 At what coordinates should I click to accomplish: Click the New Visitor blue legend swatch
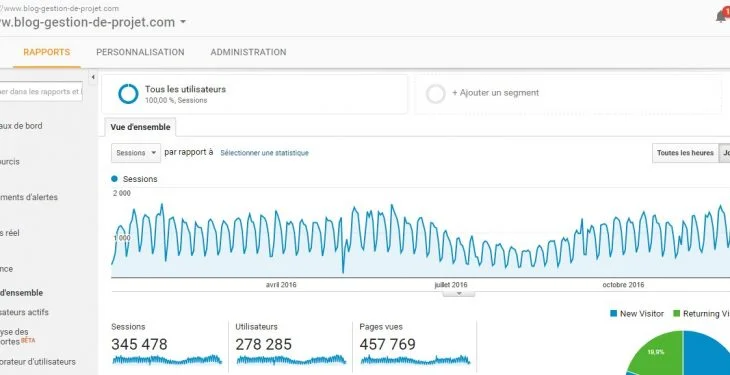pyautogui.click(x=614, y=314)
